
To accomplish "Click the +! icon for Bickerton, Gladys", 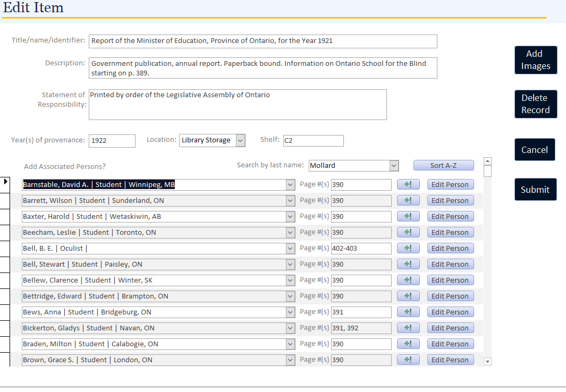I will 408,328.
